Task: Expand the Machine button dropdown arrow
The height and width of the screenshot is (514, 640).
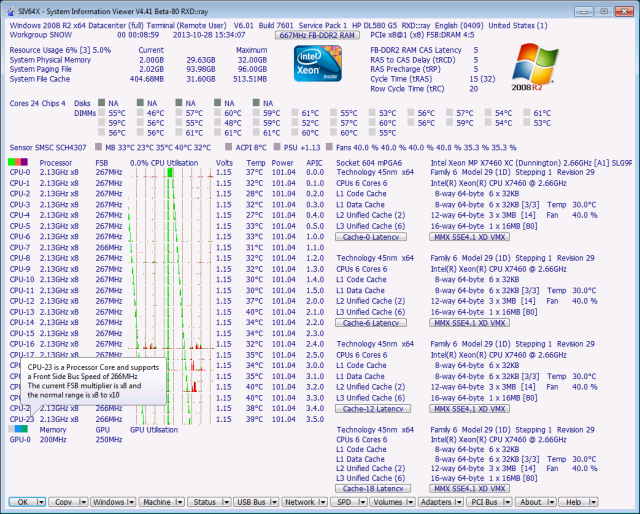Action: point(180,502)
